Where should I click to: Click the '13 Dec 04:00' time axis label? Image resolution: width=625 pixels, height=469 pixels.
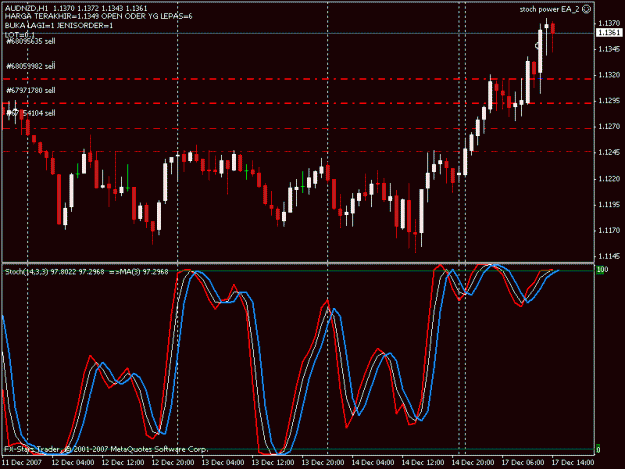(x=223, y=463)
